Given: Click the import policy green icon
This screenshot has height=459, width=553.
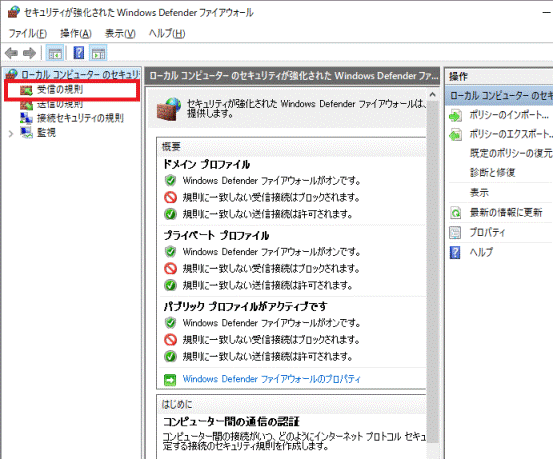Looking at the screenshot, I should [455, 115].
